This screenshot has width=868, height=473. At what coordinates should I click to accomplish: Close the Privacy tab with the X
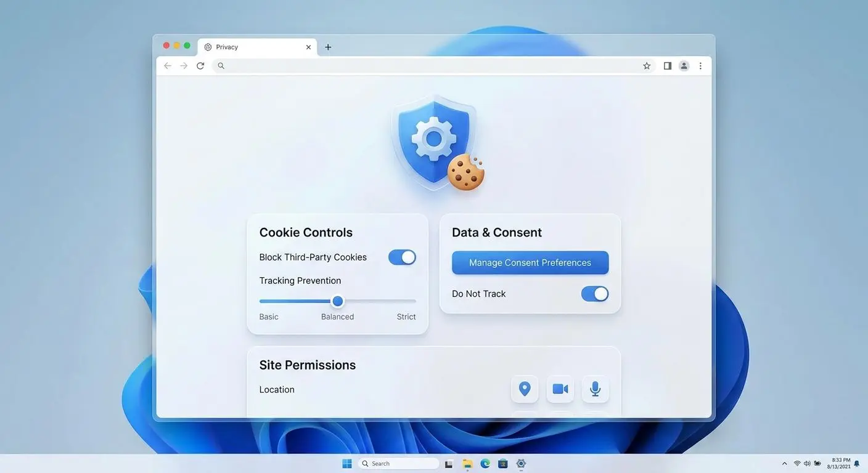pyautogui.click(x=308, y=47)
